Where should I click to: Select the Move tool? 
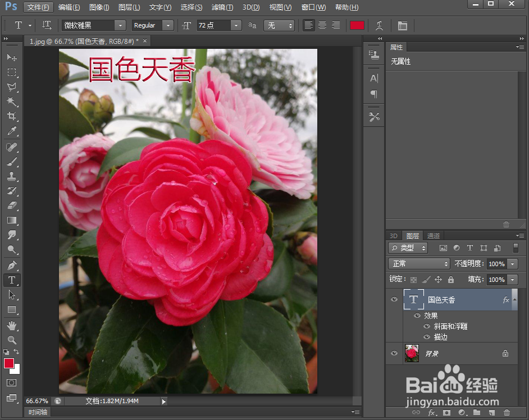point(12,58)
